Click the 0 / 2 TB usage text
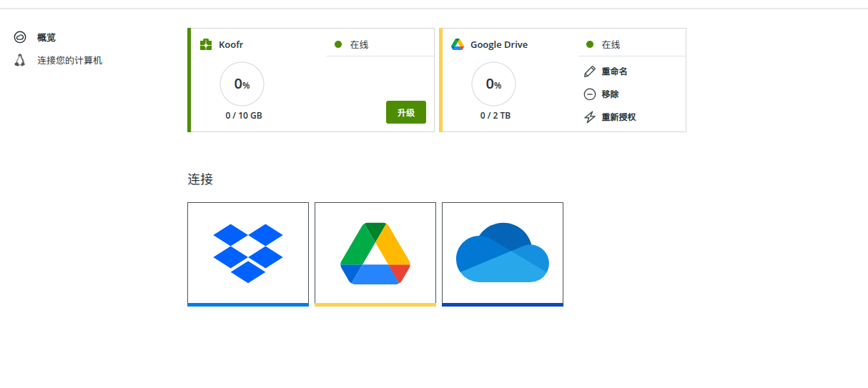 coord(495,116)
